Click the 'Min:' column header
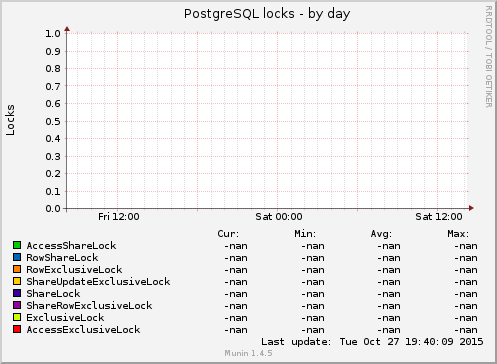Image resolution: width=497 pixels, height=364 pixels. point(305,234)
